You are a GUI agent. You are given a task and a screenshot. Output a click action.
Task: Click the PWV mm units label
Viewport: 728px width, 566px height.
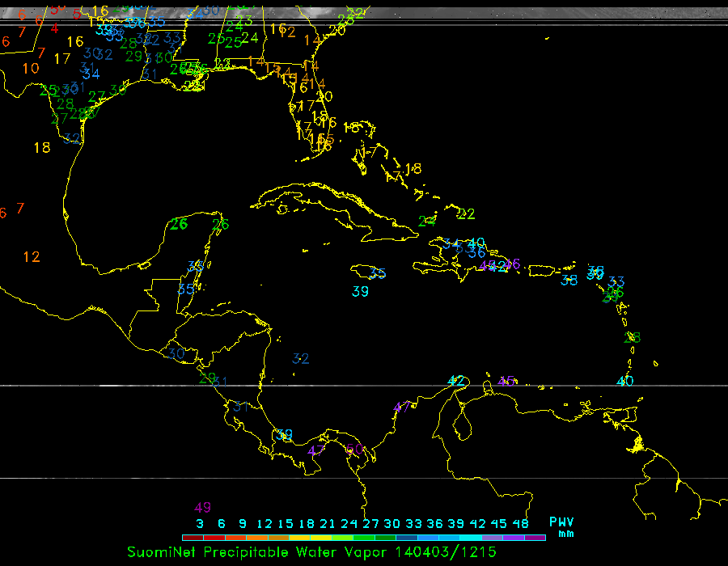(x=561, y=527)
